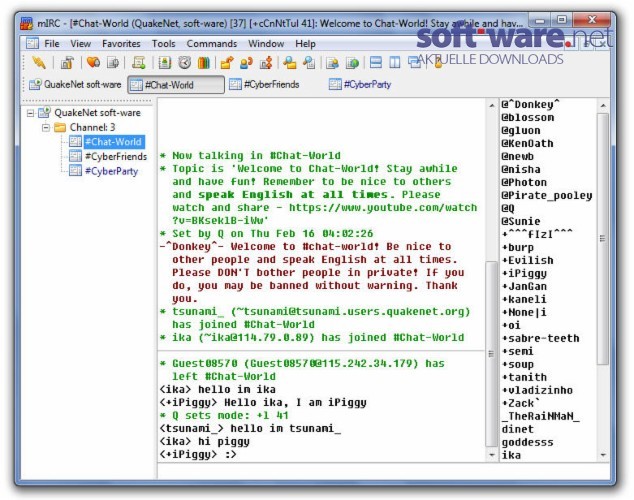The image size is (634, 500).
Task: Click the Tile Horizontally windows icon
Action: click(x=376, y=63)
